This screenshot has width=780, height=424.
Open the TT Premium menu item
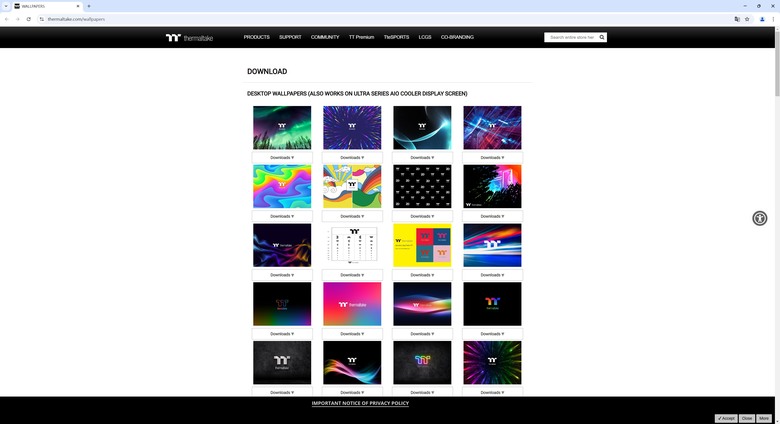tap(361, 37)
